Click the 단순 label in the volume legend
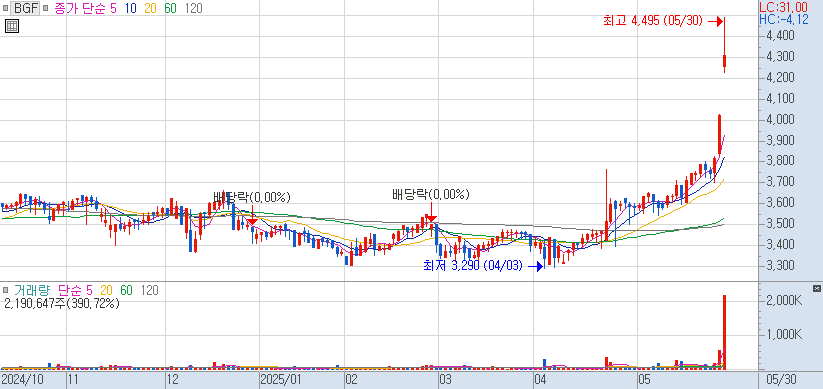The width and height of the screenshot is (823, 389). (x=71, y=290)
